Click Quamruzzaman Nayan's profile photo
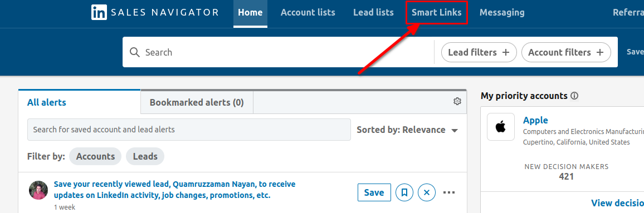 [x=38, y=190]
